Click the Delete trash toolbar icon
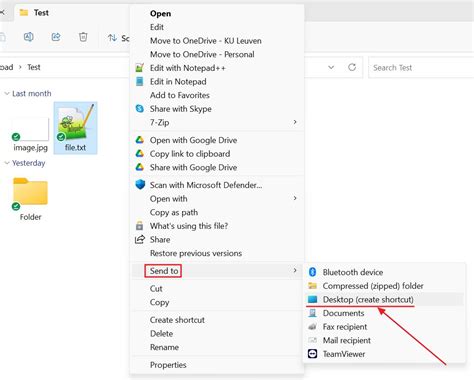 [83, 37]
